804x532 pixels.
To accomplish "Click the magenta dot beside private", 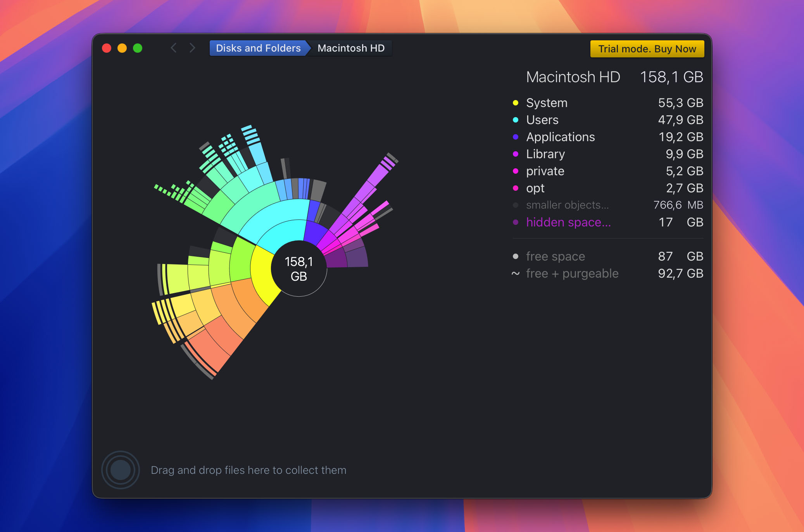I will point(516,171).
